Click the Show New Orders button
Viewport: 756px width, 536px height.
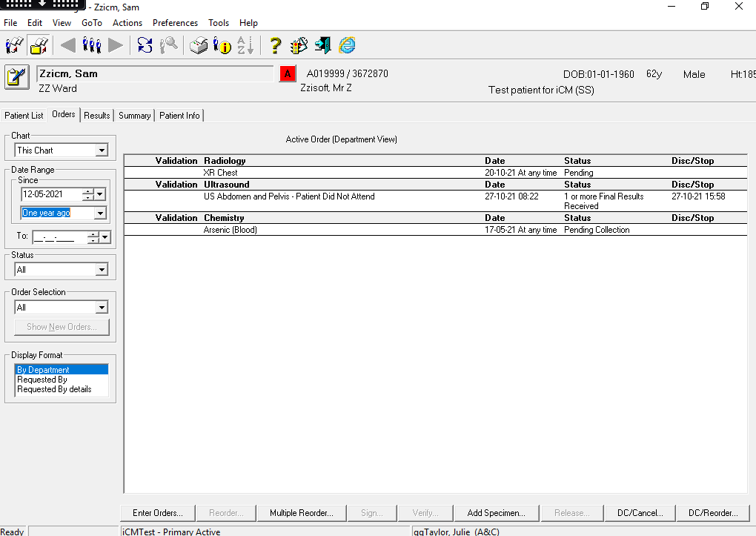[62, 327]
